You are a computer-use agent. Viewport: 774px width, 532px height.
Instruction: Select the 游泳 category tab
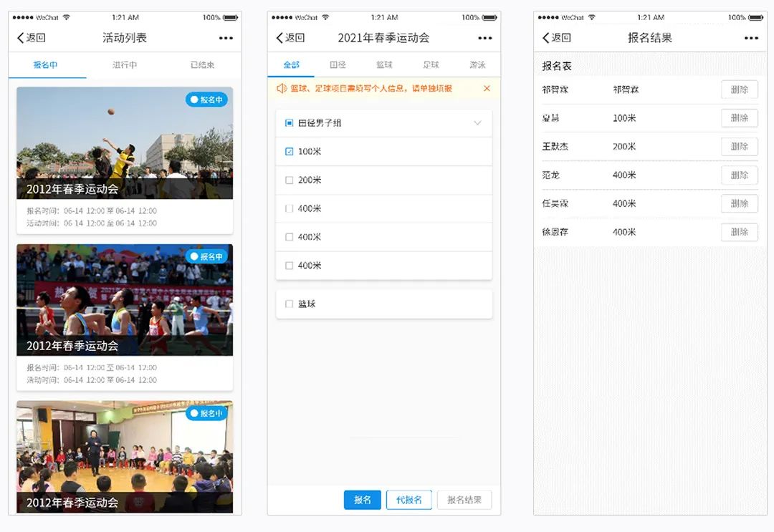tap(477, 65)
